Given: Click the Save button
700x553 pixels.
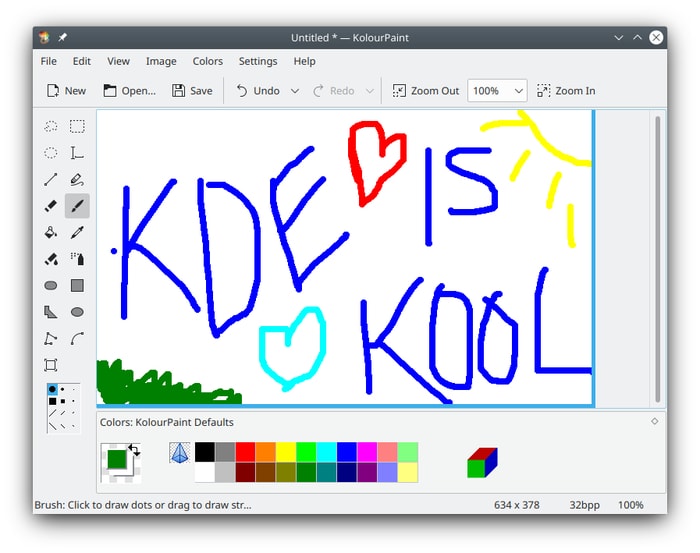Looking at the screenshot, I should click(x=192, y=91).
